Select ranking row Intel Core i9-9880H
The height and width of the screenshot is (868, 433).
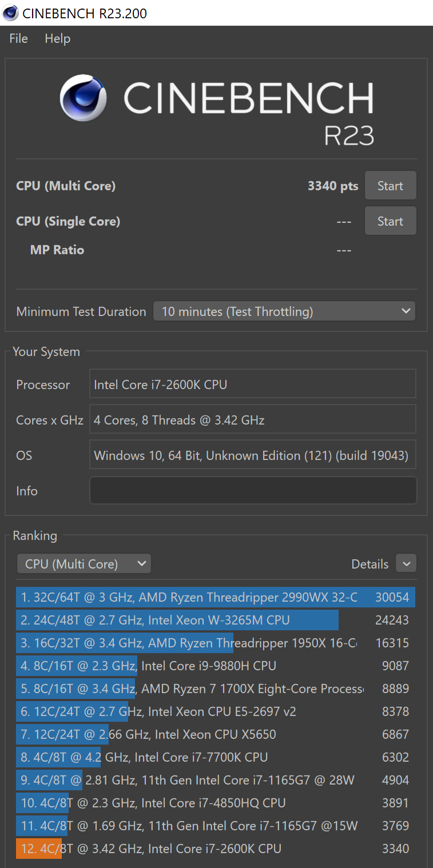point(216,666)
